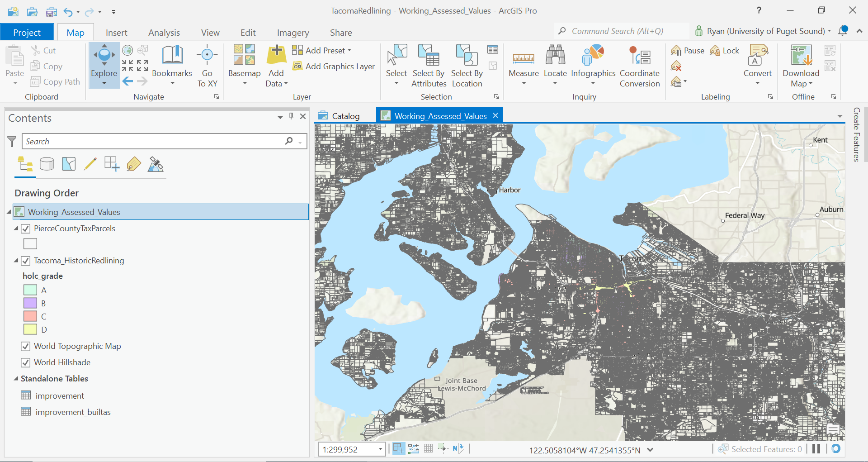The height and width of the screenshot is (462, 868).
Task: Click the Add Graphics Layer button
Action: [334, 66]
